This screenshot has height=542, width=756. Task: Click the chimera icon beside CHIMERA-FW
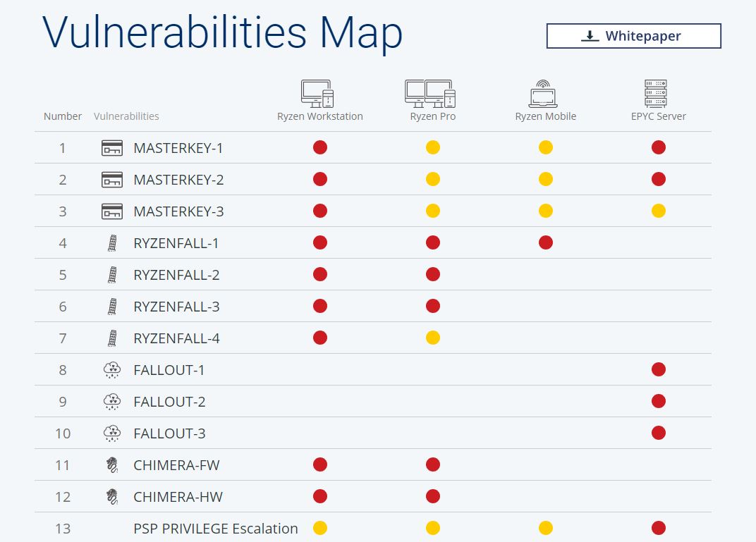pos(112,465)
